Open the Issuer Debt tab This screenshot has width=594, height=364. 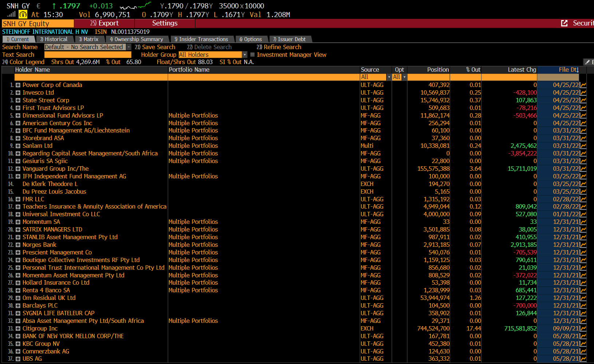pyautogui.click(x=289, y=39)
